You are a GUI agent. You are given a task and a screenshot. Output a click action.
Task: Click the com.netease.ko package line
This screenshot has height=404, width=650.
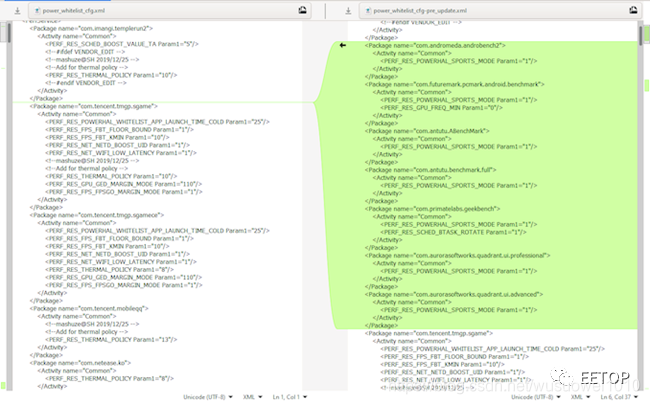tap(80, 363)
